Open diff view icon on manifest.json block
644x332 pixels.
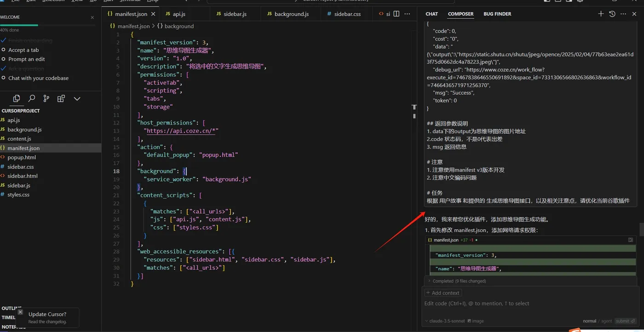tap(631, 240)
